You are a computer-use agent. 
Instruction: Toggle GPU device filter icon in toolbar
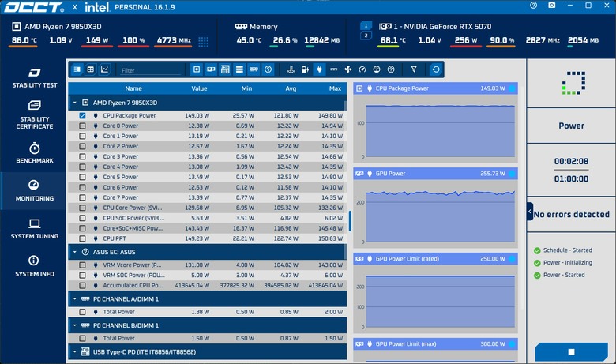tap(211, 69)
